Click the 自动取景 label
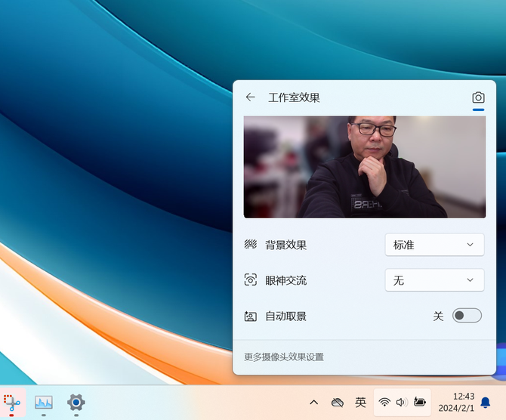Viewport: 506px width, 420px height. [x=286, y=316]
